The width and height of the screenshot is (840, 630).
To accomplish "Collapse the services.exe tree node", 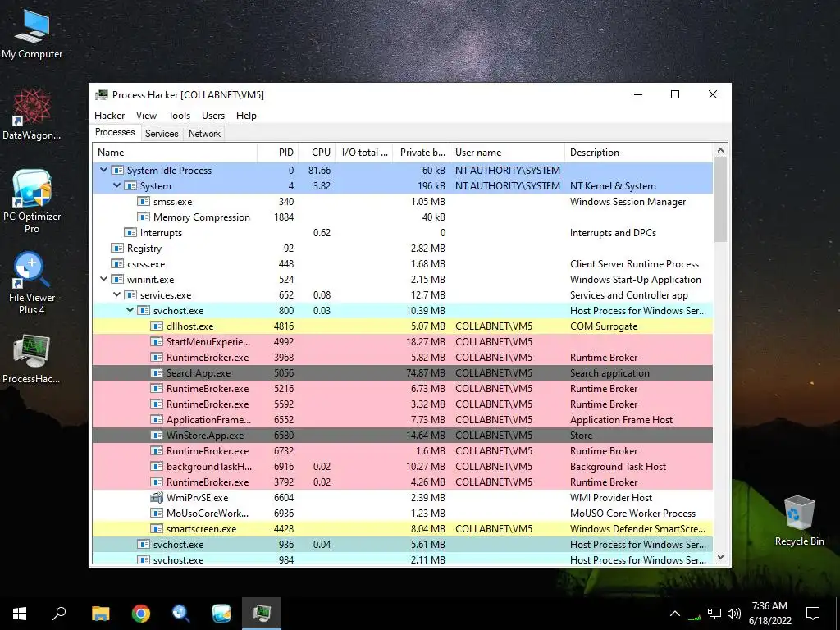I will [116, 294].
